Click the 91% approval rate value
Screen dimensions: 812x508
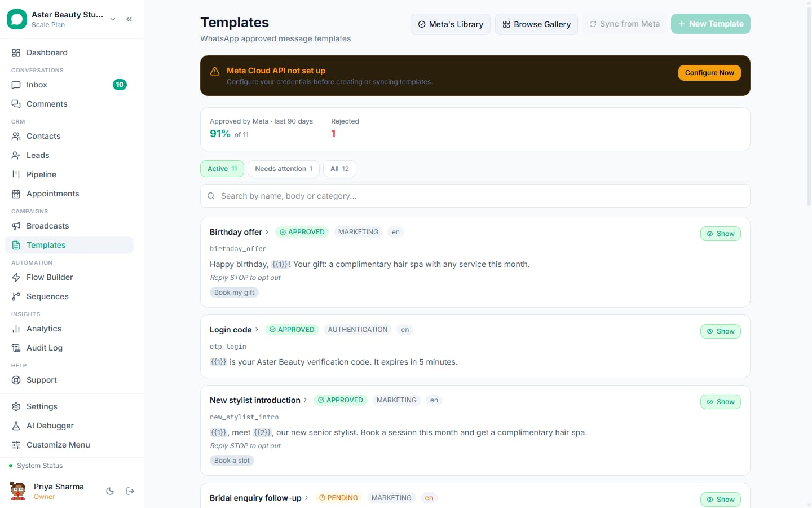tap(220, 134)
